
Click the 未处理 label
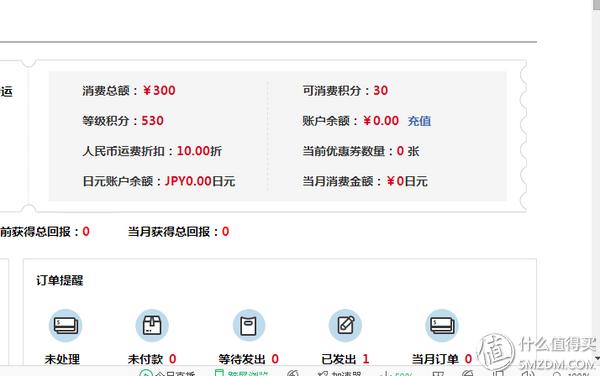[x=62, y=359]
